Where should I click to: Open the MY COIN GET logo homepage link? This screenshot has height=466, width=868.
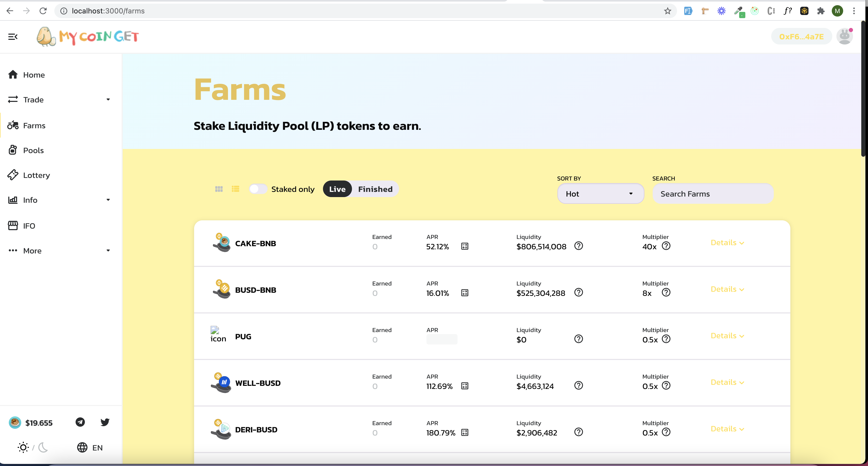click(x=88, y=36)
